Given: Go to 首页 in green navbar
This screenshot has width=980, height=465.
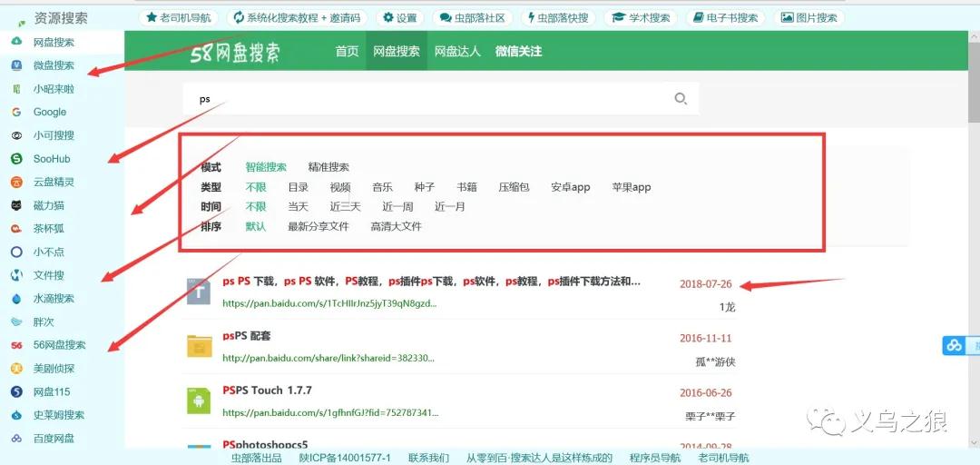Looking at the screenshot, I should [x=348, y=52].
